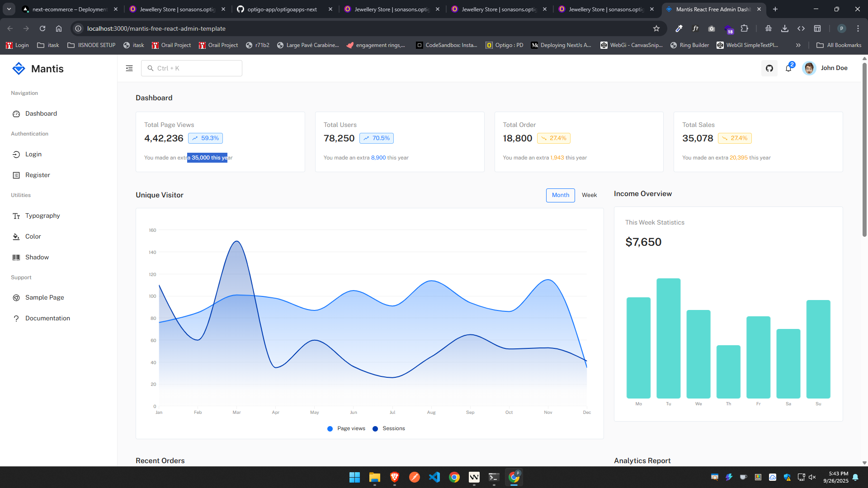868x488 pixels.
Task: Click the Mantis logo icon
Action: tap(19, 69)
